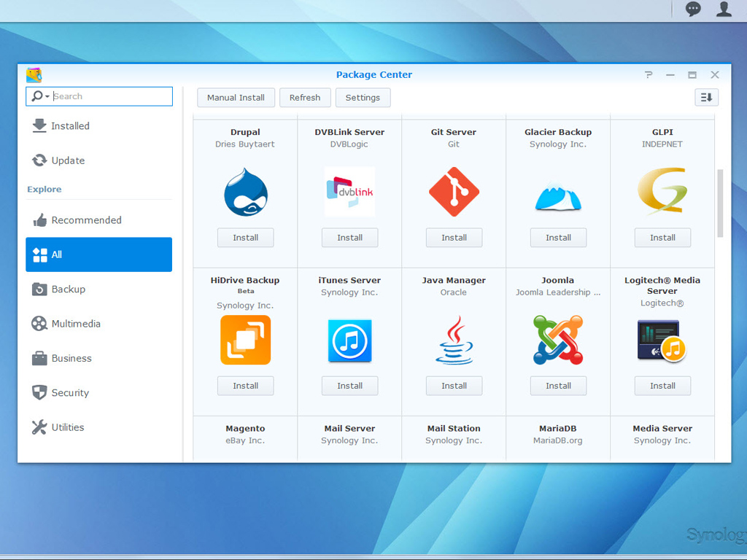Click the DVBLogic developer label

tap(349, 144)
